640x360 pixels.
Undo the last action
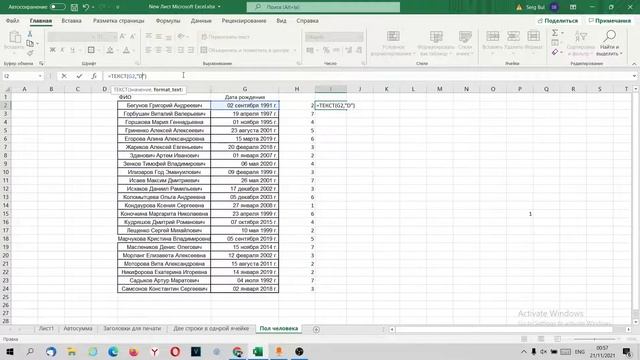pos(86,7)
